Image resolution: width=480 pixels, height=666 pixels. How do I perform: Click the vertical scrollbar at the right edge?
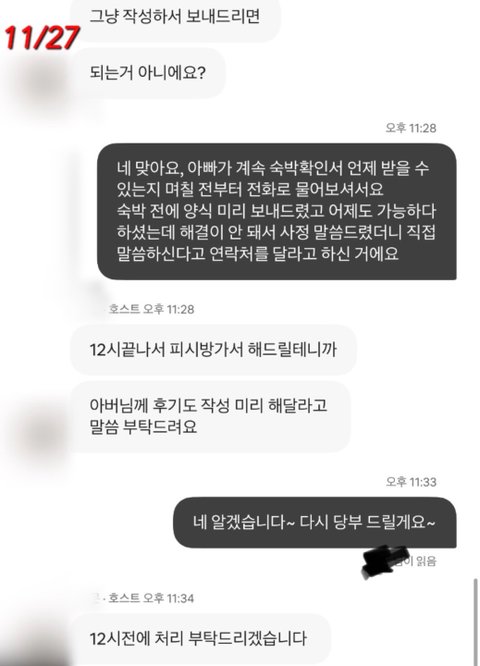(476, 622)
